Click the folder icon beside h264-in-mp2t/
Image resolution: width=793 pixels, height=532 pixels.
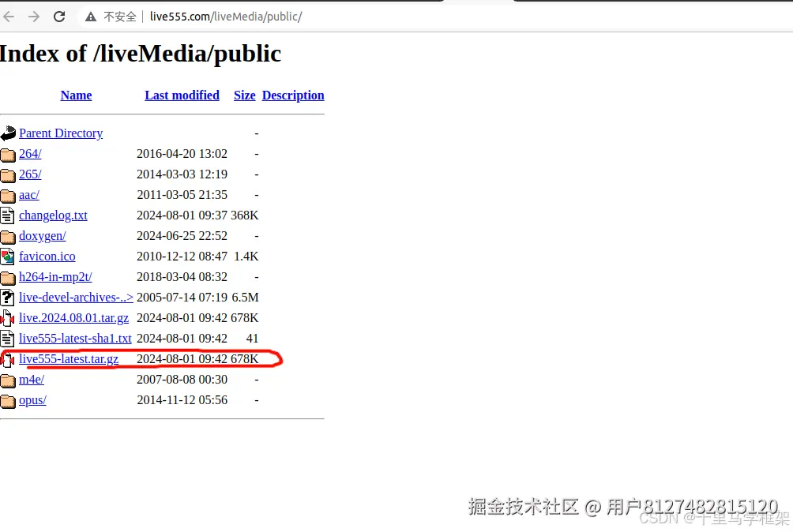8,277
